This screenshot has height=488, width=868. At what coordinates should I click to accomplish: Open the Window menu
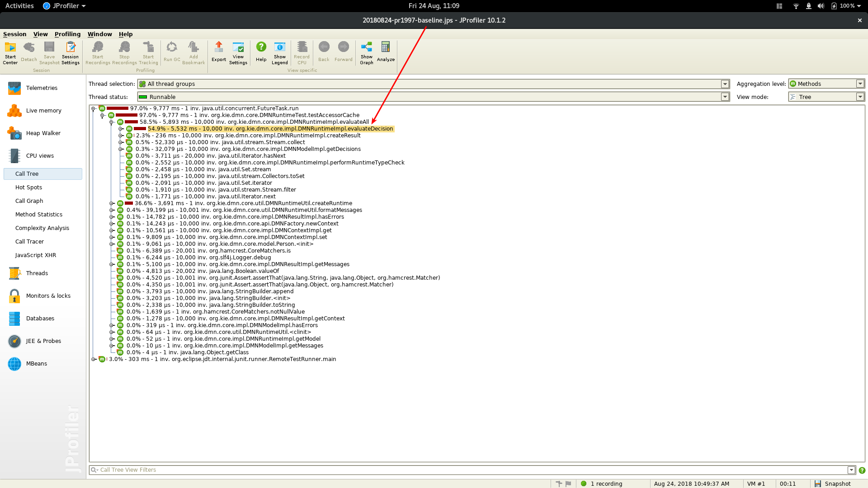pos(99,34)
